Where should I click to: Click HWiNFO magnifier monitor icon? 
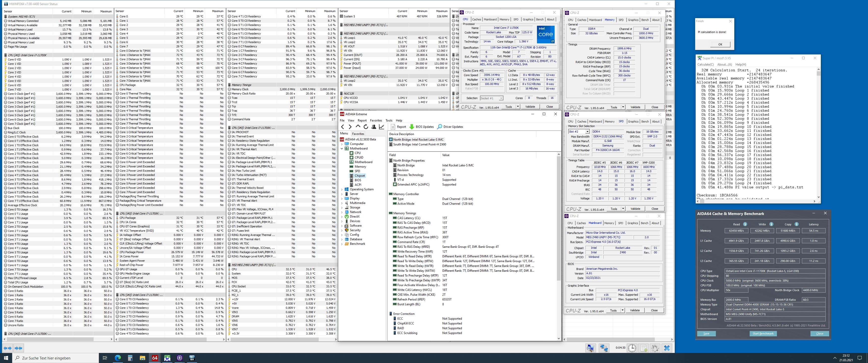click(x=590, y=348)
